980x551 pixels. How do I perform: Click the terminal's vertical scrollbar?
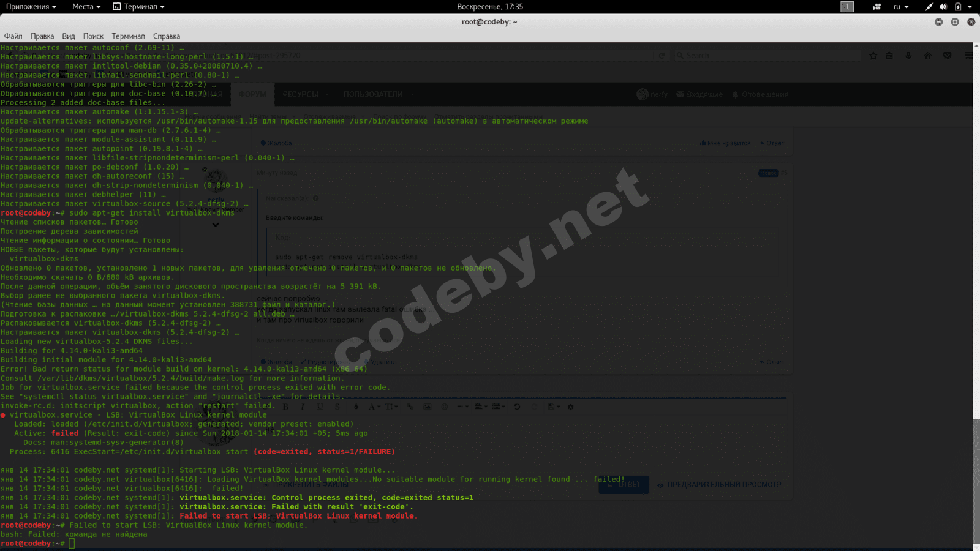(976, 478)
